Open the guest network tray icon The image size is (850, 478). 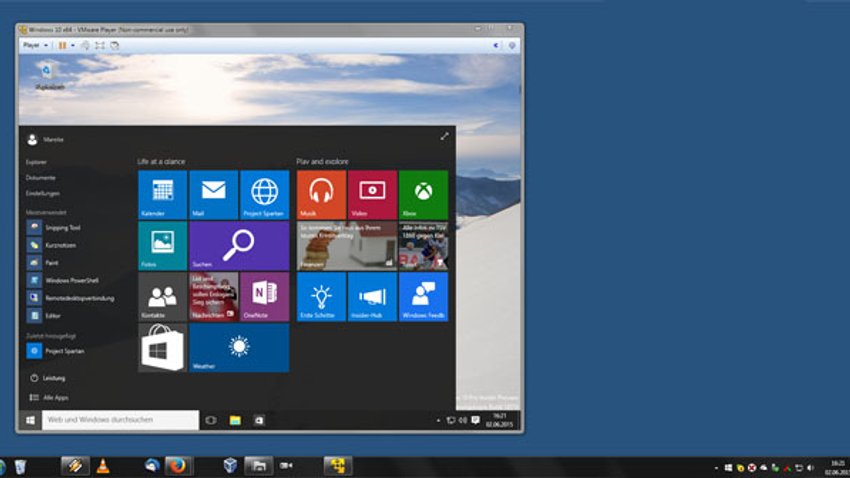(x=450, y=420)
